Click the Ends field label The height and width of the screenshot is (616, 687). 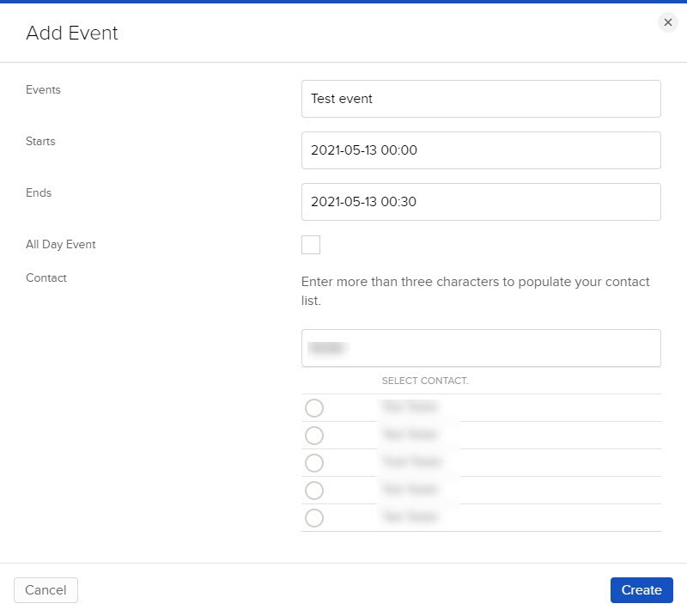pos(39,192)
